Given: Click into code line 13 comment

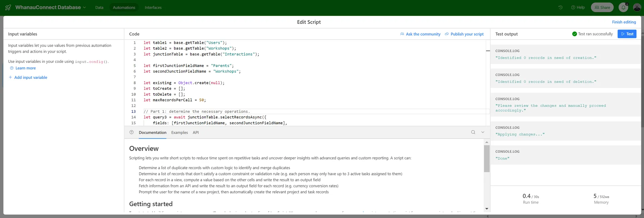Looking at the screenshot, I should [x=197, y=112].
